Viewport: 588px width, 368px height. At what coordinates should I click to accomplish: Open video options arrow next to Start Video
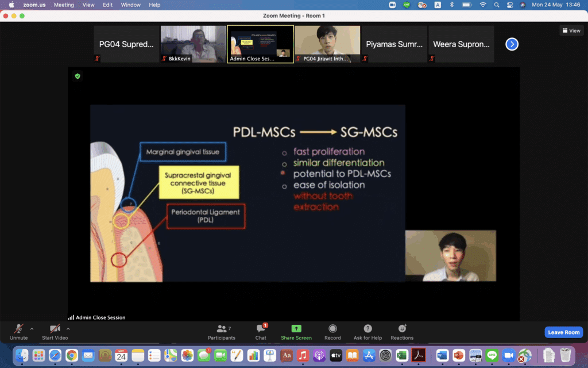tap(68, 329)
